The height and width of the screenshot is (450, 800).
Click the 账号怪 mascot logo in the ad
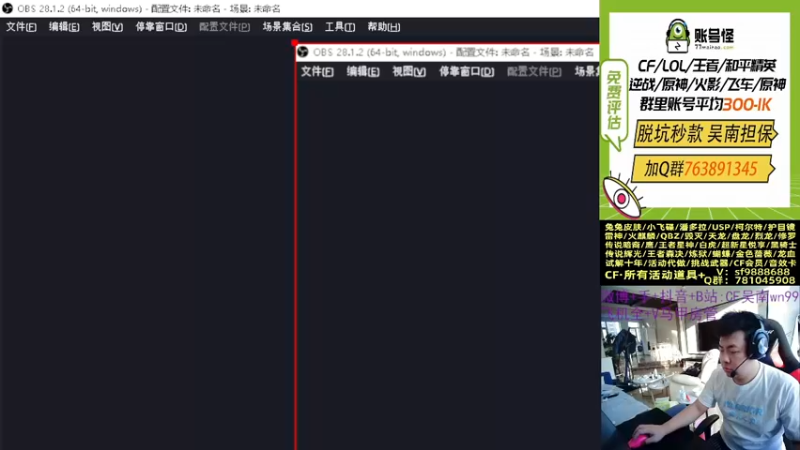678,36
